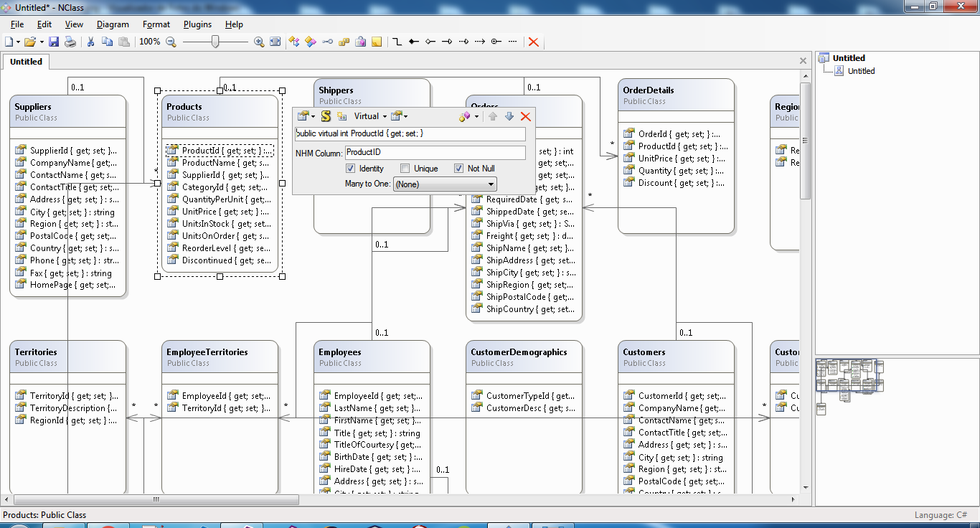Viewport: 980px width, 528px height.
Task: Open the Format menu
Action: point(156,24)
